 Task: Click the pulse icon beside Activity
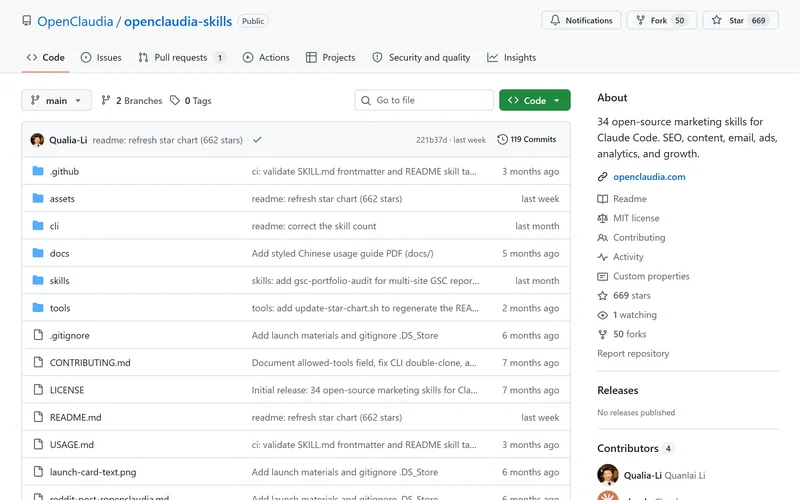pyautogui.click(x=603, y=257)
